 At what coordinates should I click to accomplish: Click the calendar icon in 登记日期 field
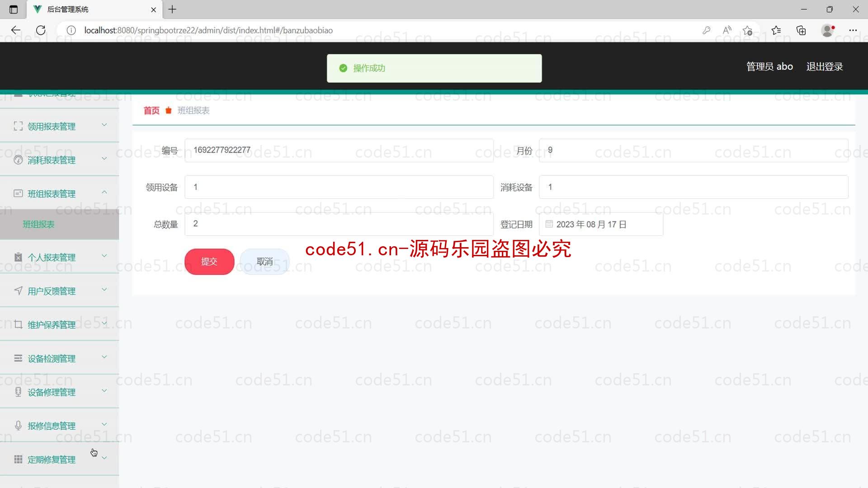tap(549, 224)
